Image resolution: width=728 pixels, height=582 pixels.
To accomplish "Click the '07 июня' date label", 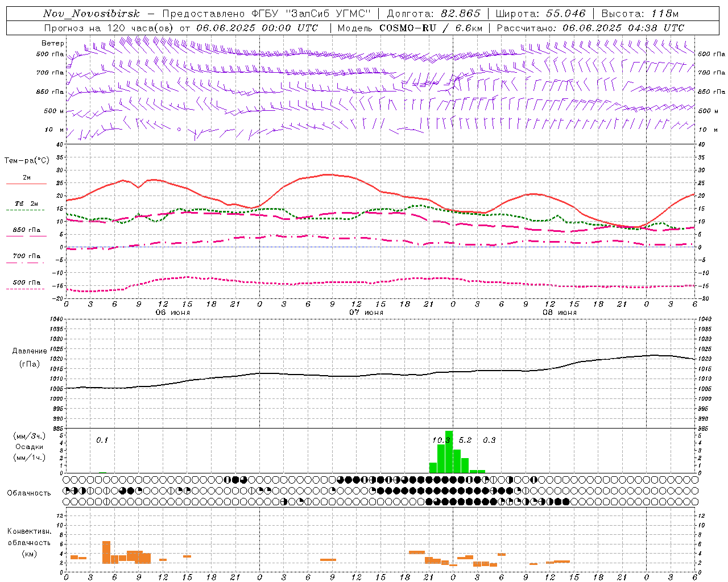I will pyautogui.click(x=366, y=313).
